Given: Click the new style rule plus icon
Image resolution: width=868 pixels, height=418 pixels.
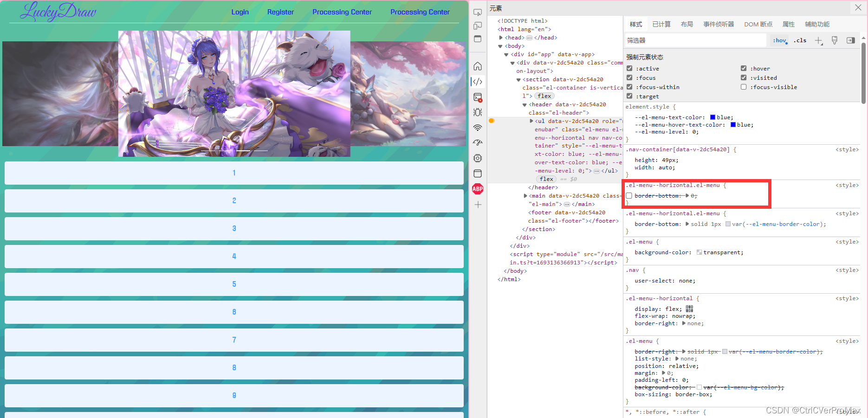Looking at the screenshot, I should (x=819, y=41).
